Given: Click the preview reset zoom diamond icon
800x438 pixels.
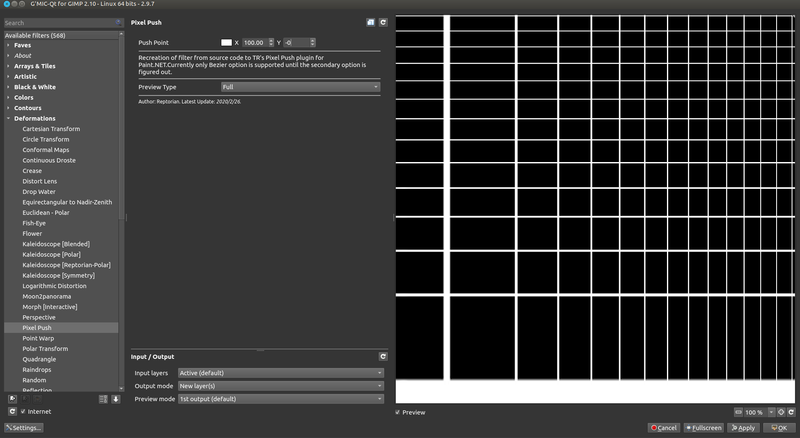Looking at the screenshot, I should [781, 412].
